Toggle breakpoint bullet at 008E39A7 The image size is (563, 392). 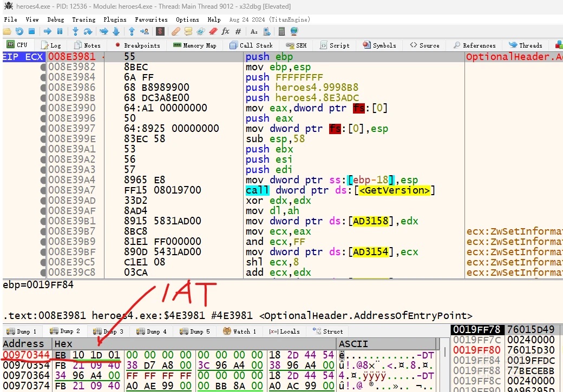tap(43, 190)
